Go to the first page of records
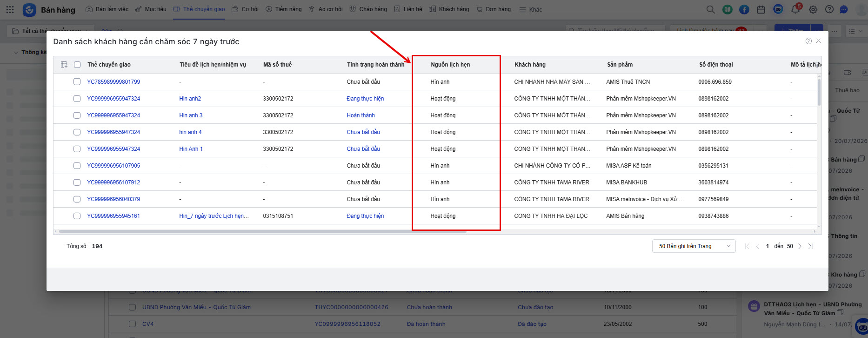The image size is (868, 338). [x=747, y=246]
